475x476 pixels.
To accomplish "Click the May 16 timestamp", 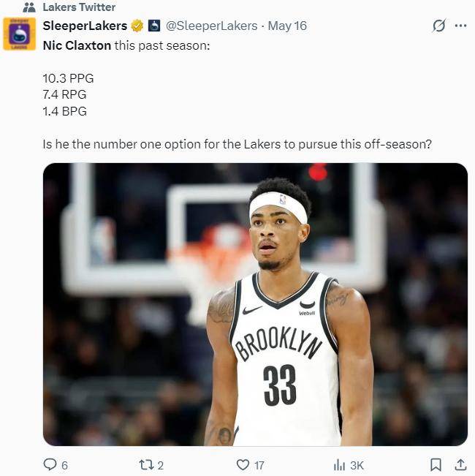I will 287,26.
